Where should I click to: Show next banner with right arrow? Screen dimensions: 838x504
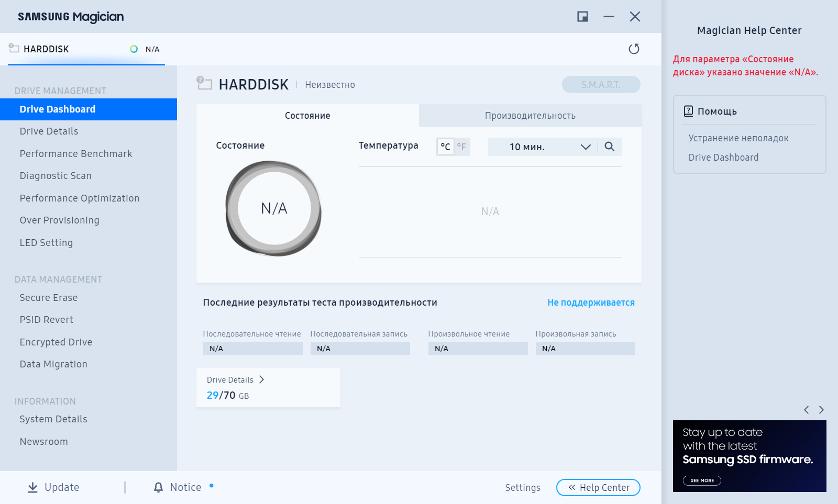coord(821,410)
